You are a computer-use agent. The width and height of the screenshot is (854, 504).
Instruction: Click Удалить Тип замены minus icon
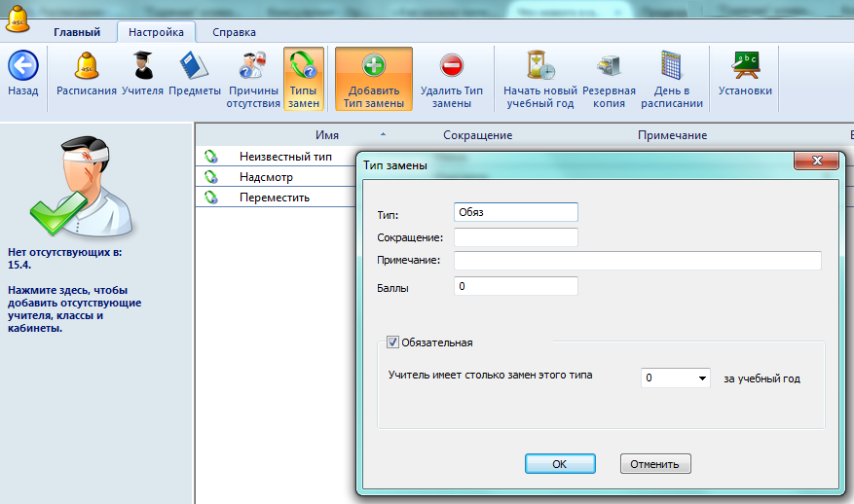451,66
